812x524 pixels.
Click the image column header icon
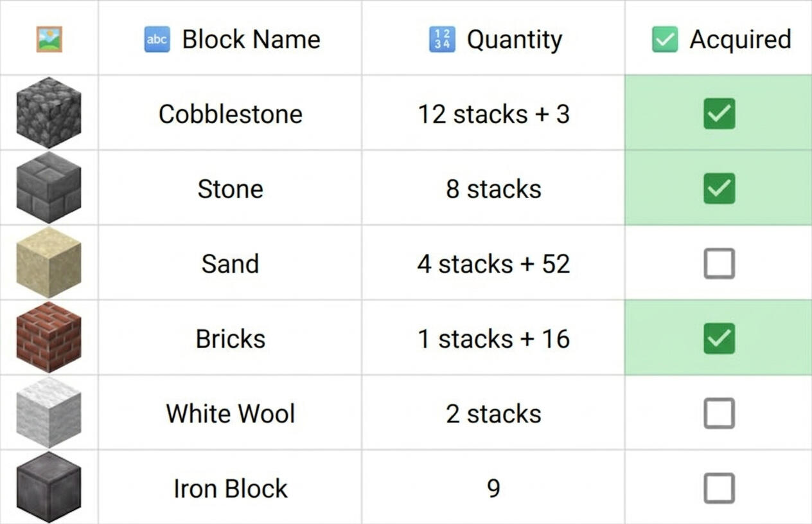[x=49, y=39]
